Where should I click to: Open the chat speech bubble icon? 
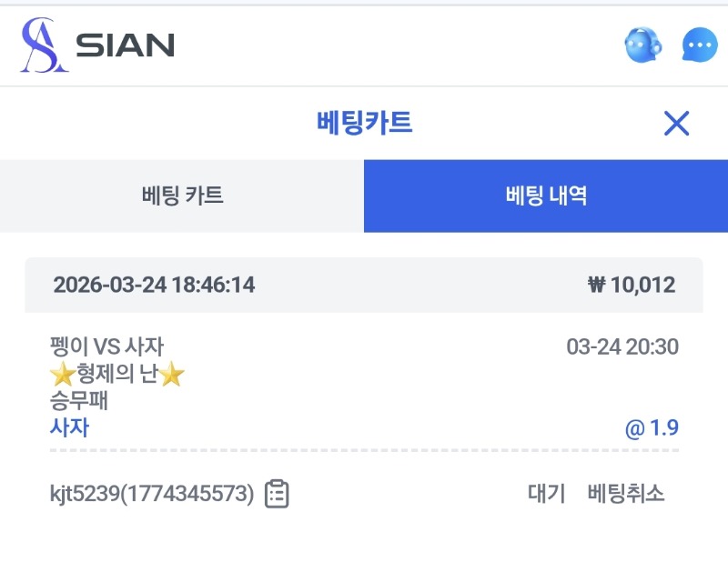700,45
